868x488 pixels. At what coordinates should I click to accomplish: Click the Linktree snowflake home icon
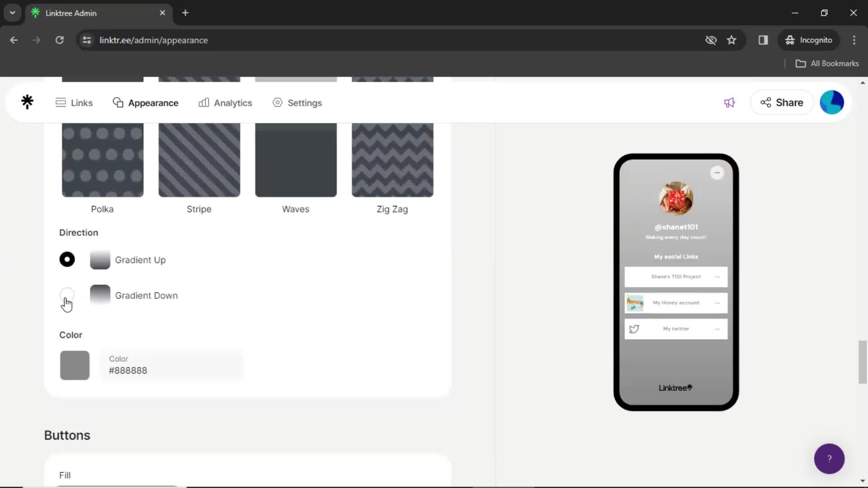click(x=28, y=103)
